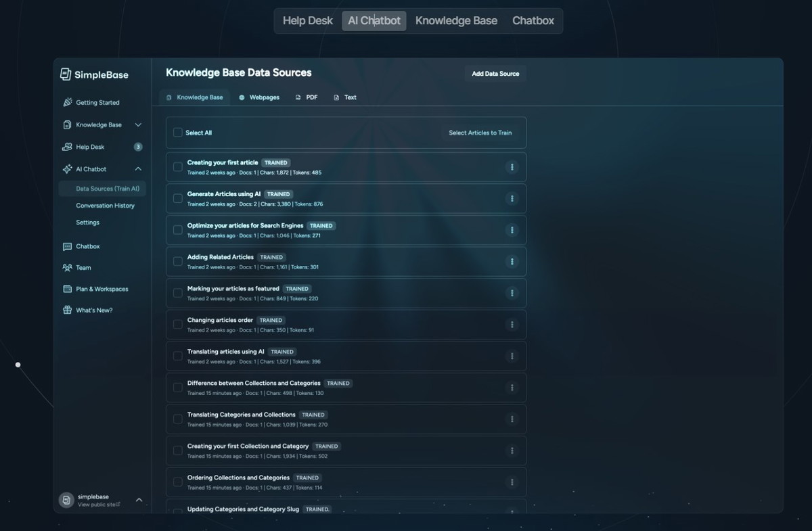The image size is (812, 531).
Task: Click 'Generate Articles using AI' title
Action: point(224,194)
